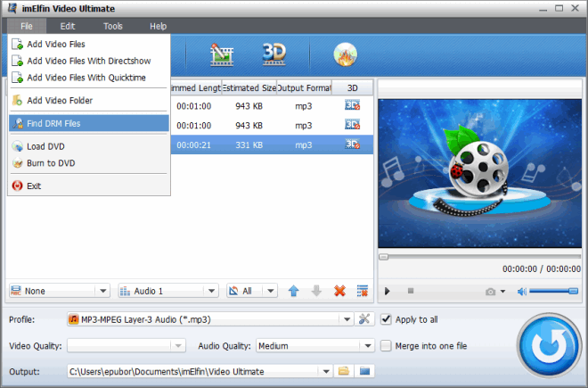The image size is (588, 388).
Task: Open output folder blue icon
Action: [x=364, y=371]
